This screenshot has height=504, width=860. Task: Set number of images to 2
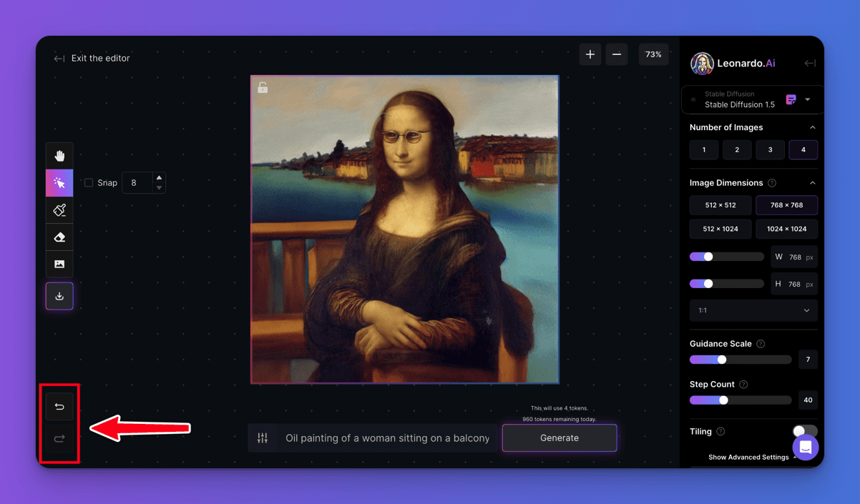coord(737,150)
